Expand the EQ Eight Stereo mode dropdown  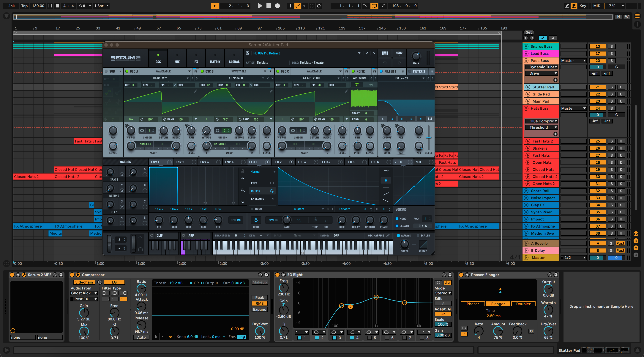pos(443,293)
